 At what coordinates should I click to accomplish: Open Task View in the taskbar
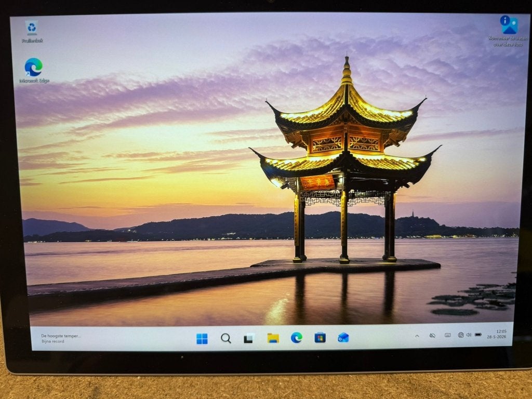click(249, 338)
